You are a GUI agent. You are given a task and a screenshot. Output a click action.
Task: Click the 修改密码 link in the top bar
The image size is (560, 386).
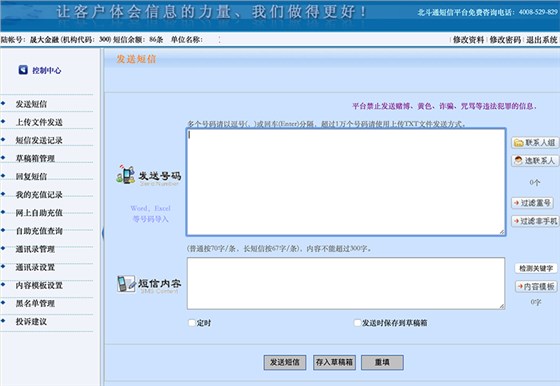505,40
